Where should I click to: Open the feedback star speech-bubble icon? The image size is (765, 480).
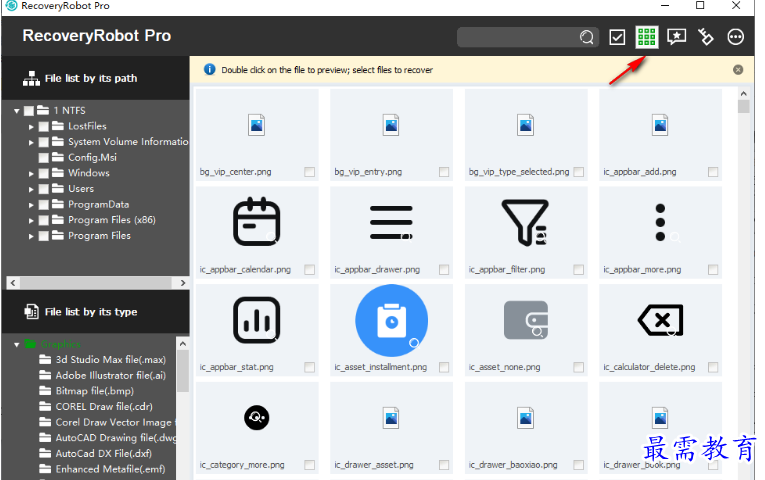tap(677, 37)
